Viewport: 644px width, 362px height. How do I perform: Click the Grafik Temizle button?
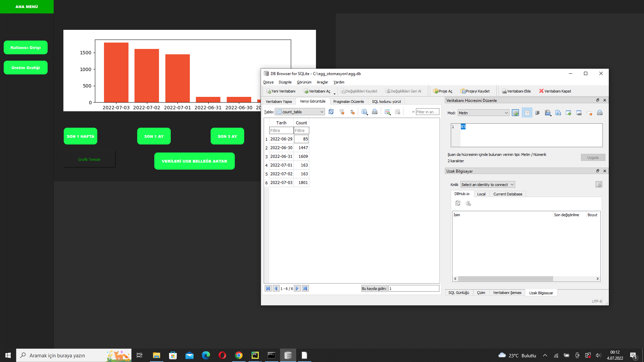coord(89,159)
